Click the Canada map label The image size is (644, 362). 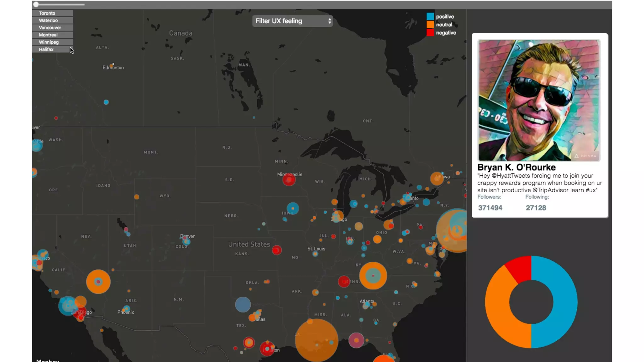[181, 33]
